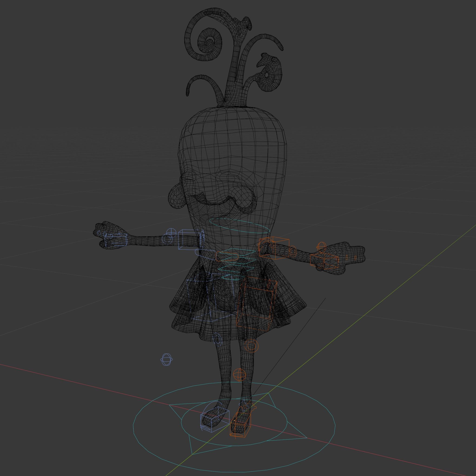Screen dimensions: 476x476
Task: Select the blue knee ring control
Action: coord(217,339)
